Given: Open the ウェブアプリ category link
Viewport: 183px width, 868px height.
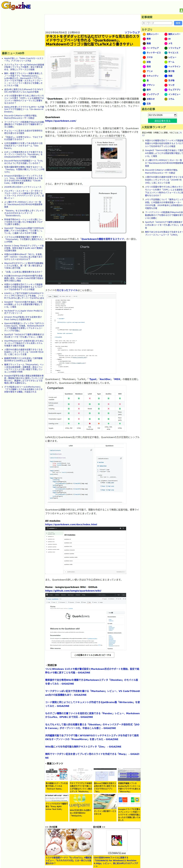Looking at the screenshot, I should [x=174, y=90].
